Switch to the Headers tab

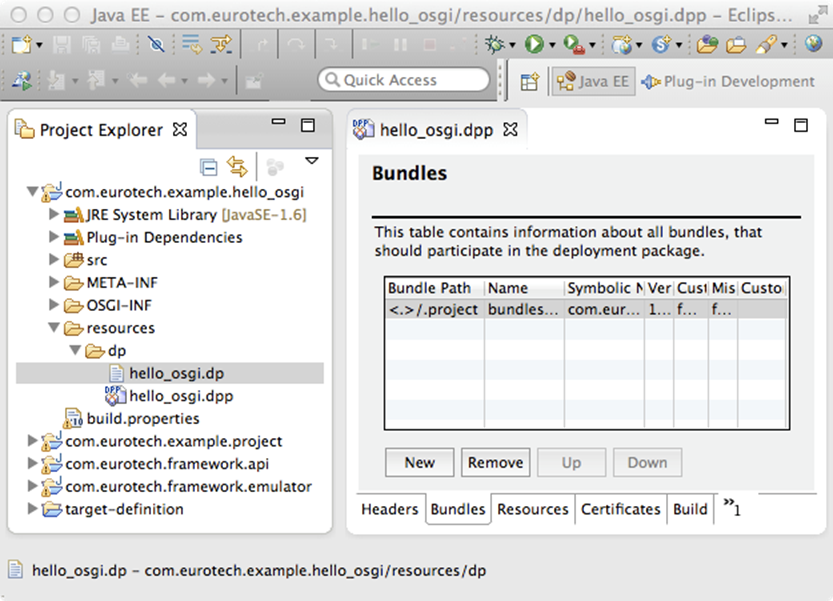[389, 509]
